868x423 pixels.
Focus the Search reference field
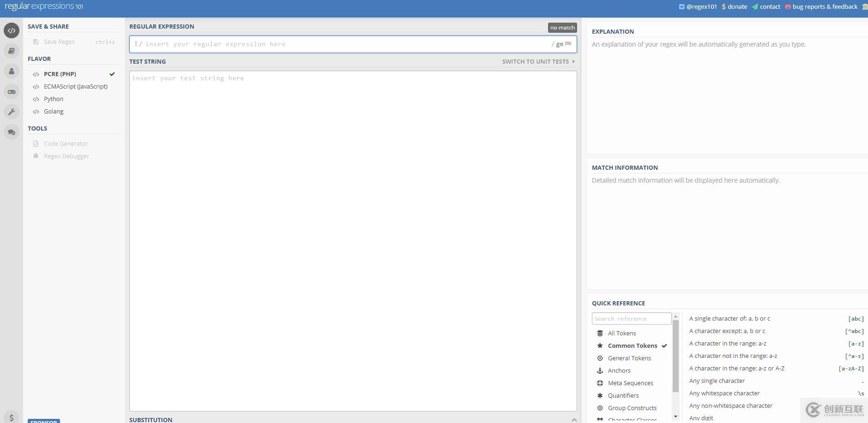tap(632, 319)
